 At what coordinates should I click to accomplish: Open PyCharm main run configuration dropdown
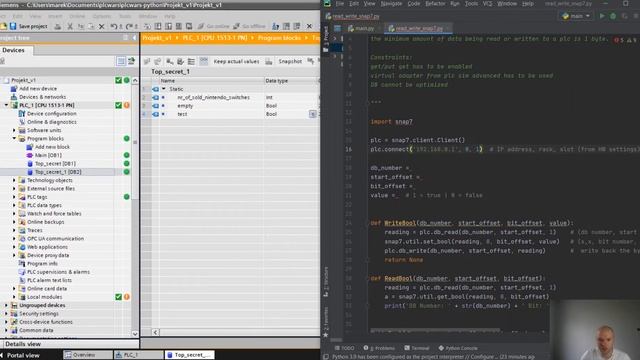[x=576, y=16]
